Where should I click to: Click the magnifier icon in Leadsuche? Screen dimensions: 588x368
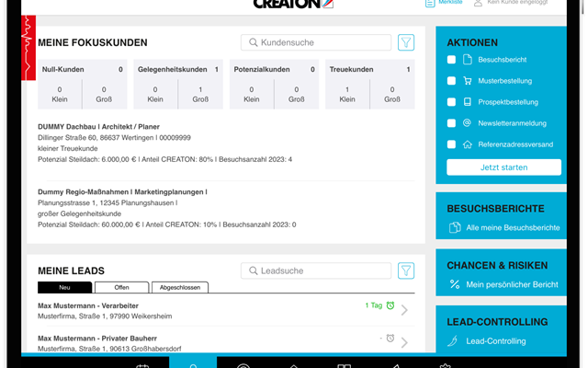pyautogui.click(x=254, y=270)
